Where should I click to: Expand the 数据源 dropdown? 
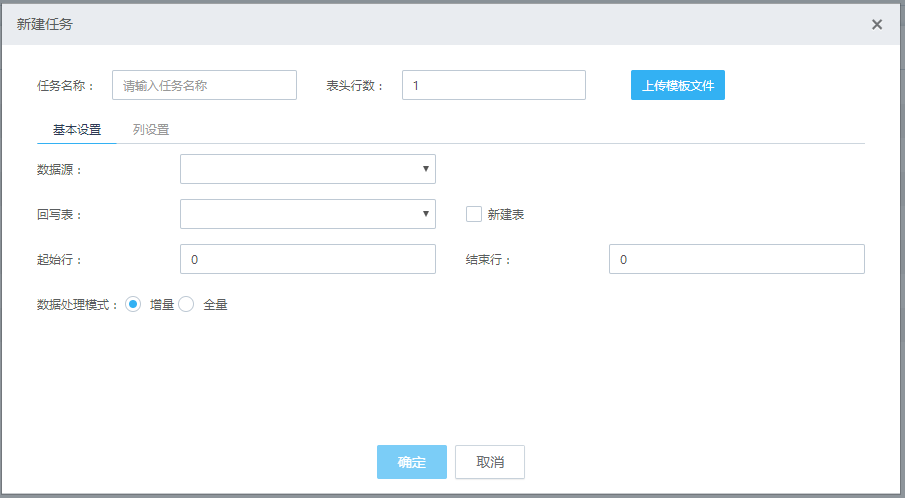pyautogui.click(x=308, y=169)
